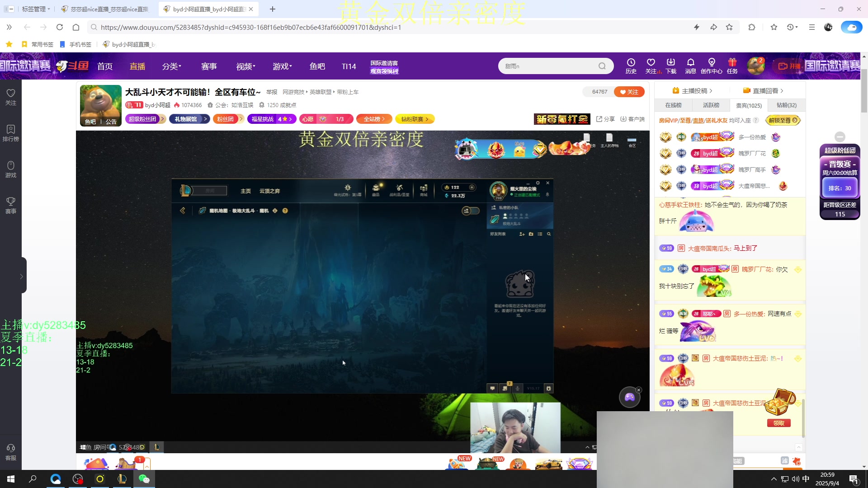Screen dimensions: 868x488
Task: Click the search magnifier in Douyu search box
Action: pyautogui.click(x=602, y=66)
